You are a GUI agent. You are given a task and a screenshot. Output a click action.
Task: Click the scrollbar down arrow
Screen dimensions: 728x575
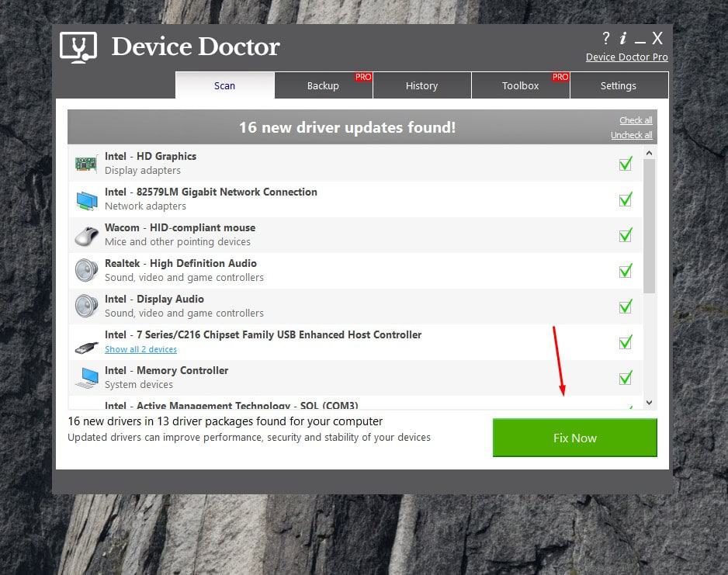(649, 403)
